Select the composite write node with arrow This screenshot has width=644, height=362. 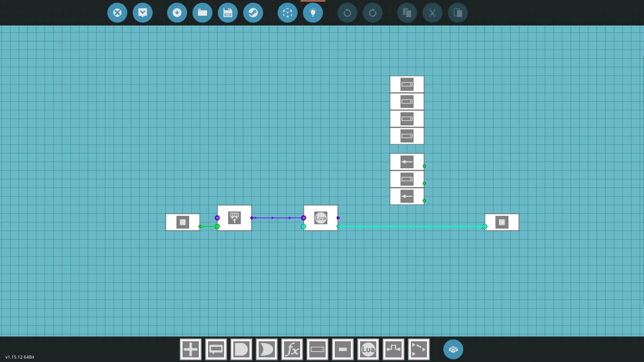(x=234, y=218)
